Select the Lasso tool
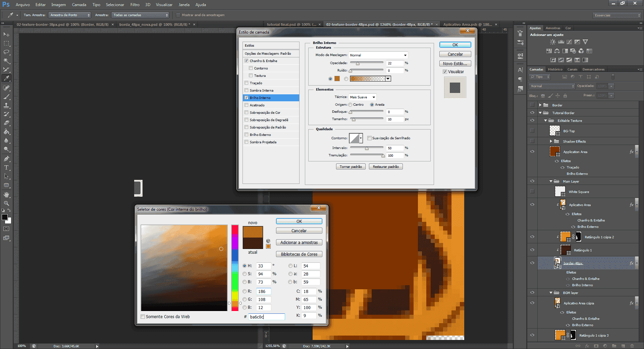644x349 pixels. 6,52
